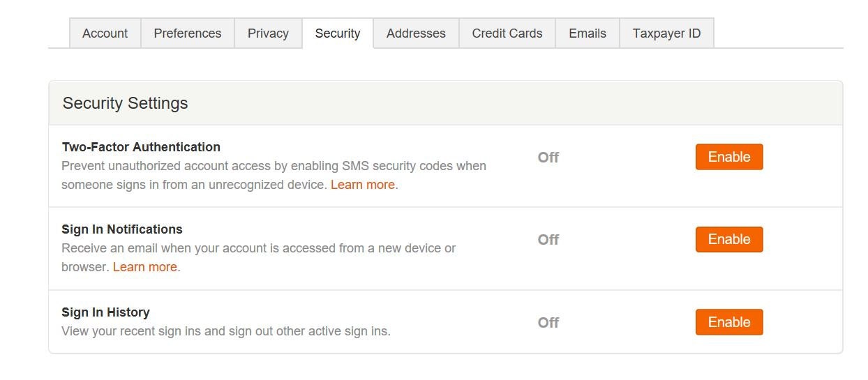The image size is (868, 380).
Task: Click the Security Settings panel header
Action: click(x=445, y=103)
